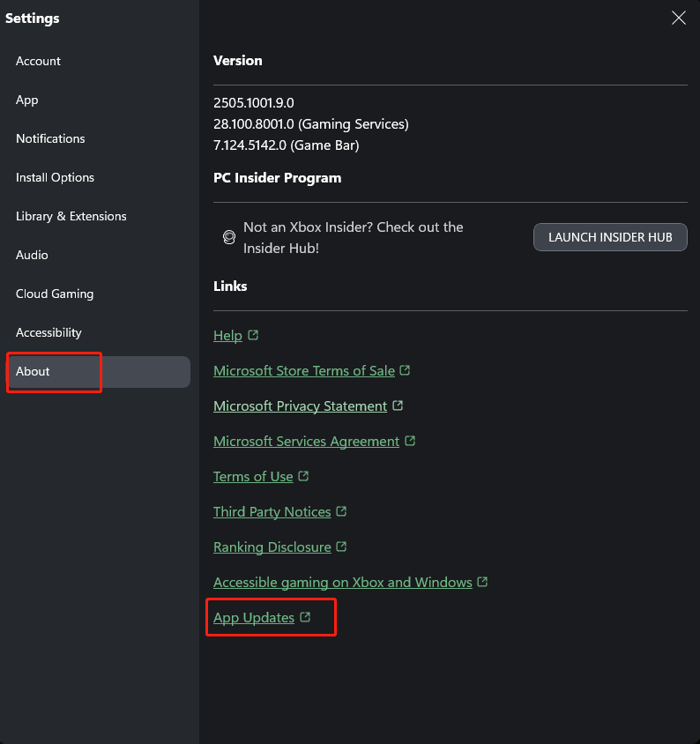Click the external link icon next to Microsoft Privacy Statement
Viewport: 700px width, 744px height.
pos(398,405)
